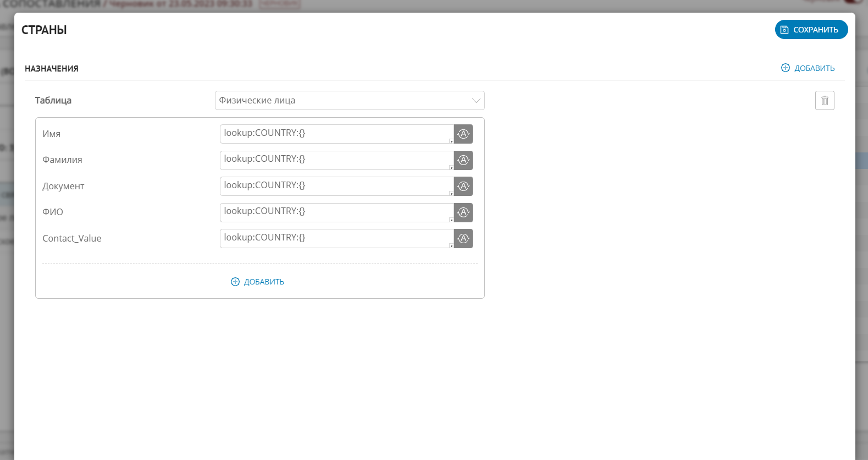The height and width of the screenshot is (460, 868).
Task: Click the expression icon beside Фамилия field
Action: pos(463,160)
